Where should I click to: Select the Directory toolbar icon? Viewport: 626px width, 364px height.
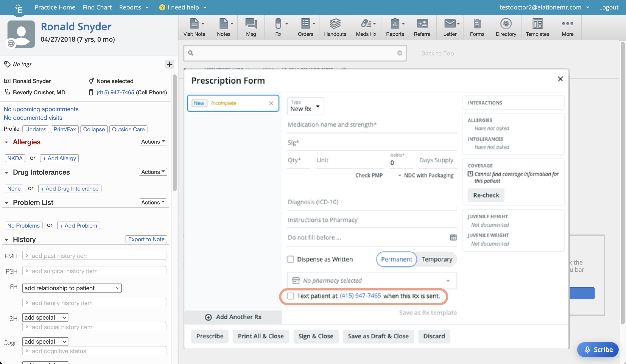pyautogui.click(x=506, y=27)
